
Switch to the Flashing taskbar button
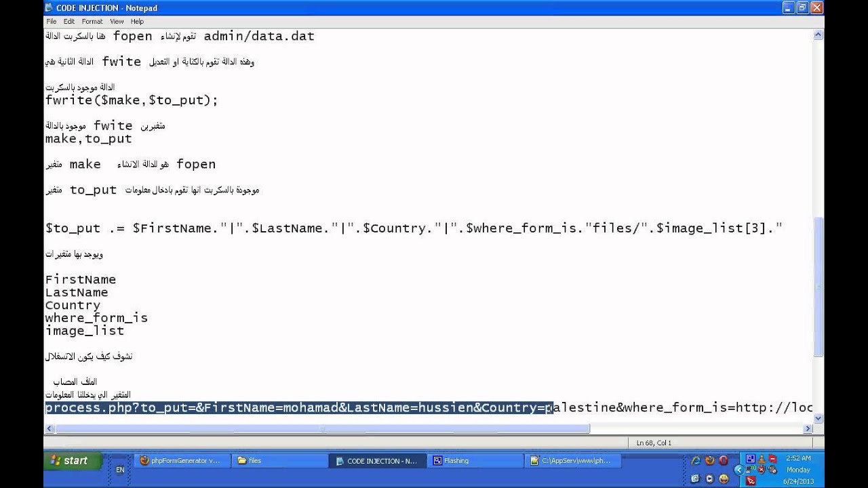475,461
